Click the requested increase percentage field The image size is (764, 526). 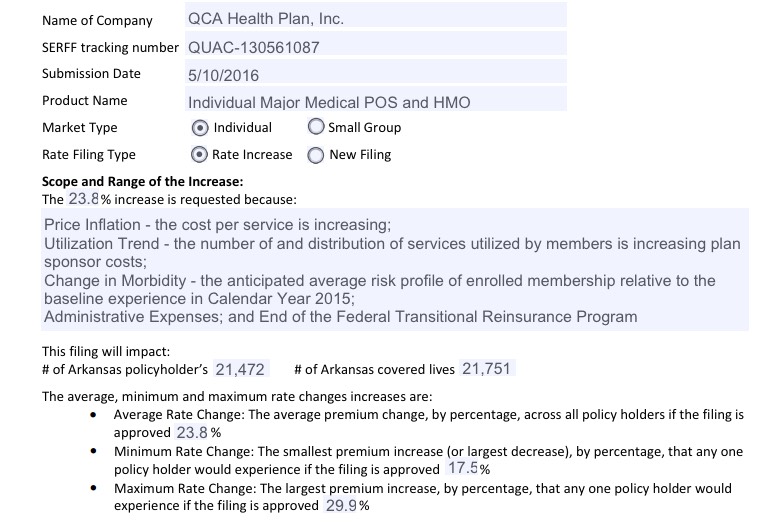[x=83, y=198]
